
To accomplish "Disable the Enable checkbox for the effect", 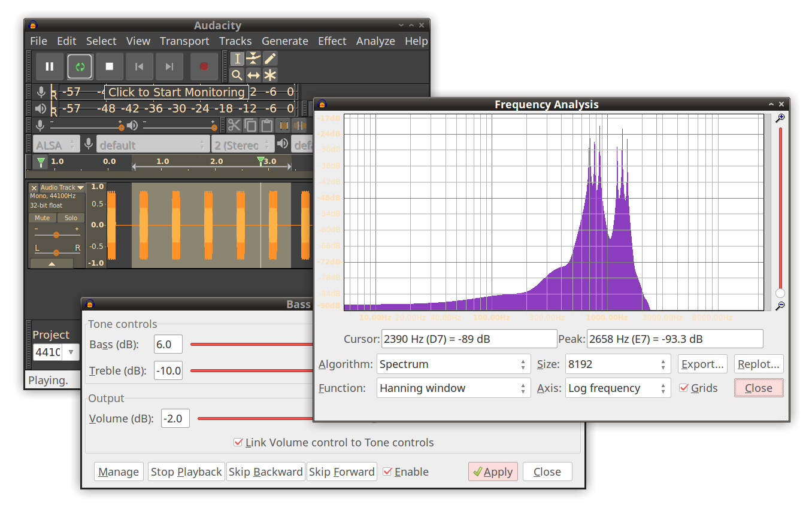I will [x=389, y=472].
